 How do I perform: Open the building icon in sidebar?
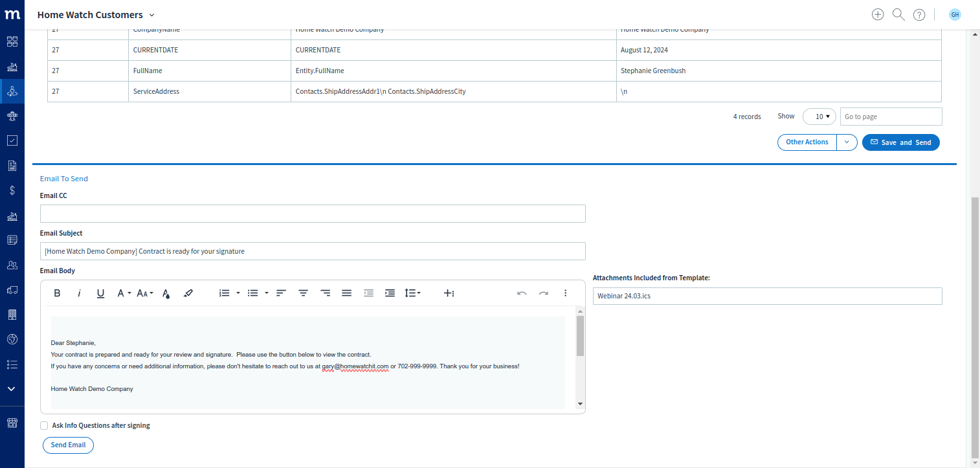tap(12, 315)
